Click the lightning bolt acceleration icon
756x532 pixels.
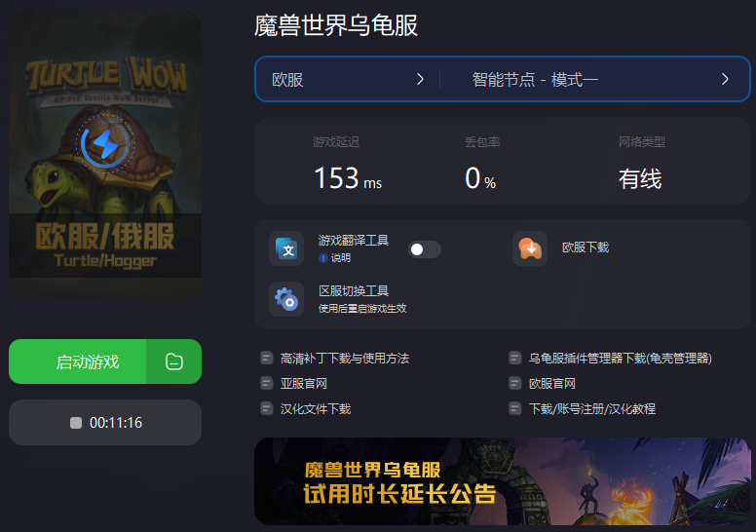(105, 143)
